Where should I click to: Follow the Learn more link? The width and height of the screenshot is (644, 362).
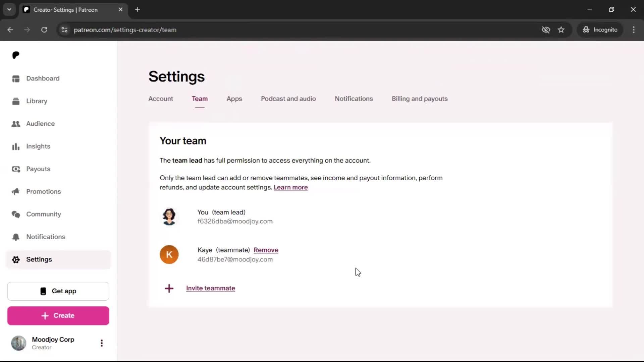[x=290, y=187]
